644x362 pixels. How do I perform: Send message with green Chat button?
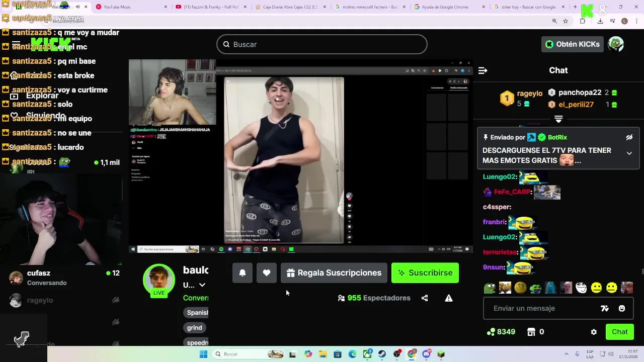(x=620, y=332)
